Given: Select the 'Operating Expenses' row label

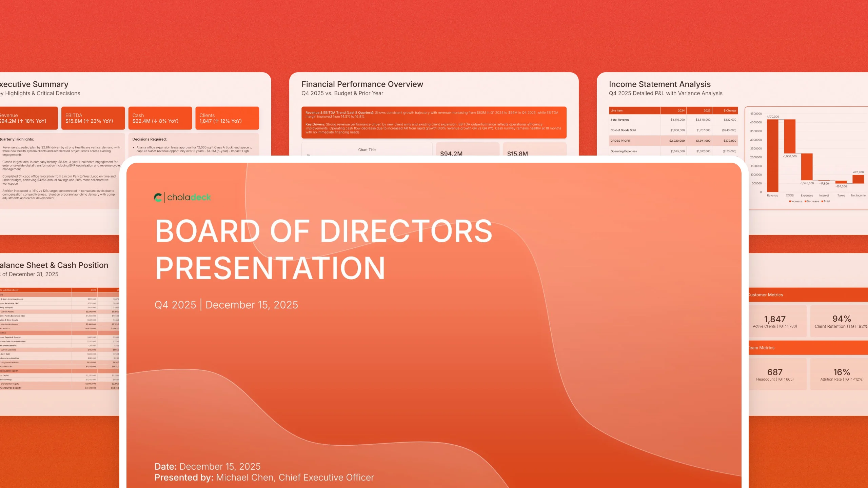Looking at the screenshot, I should pos(624,151).
